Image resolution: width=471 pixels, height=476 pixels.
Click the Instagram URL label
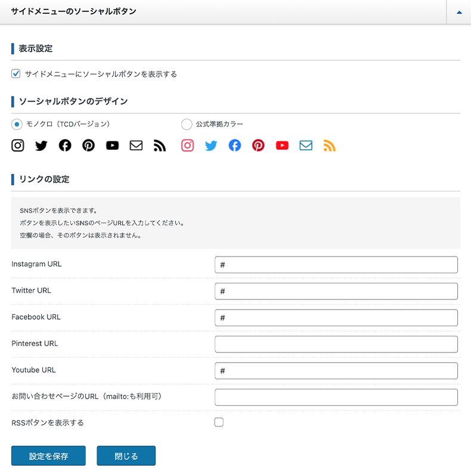pos(36,264)
